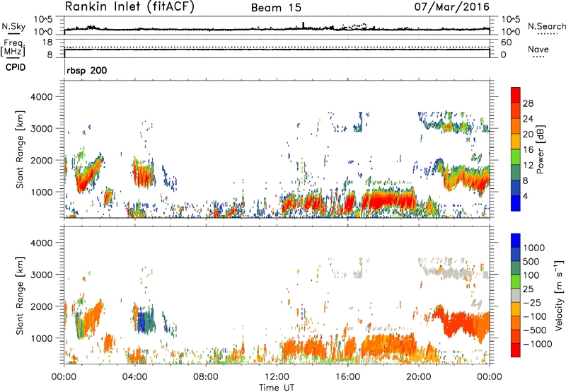
Task: Click the 'Power [dB]' colorbar label
Action: [x=540, y=149]
